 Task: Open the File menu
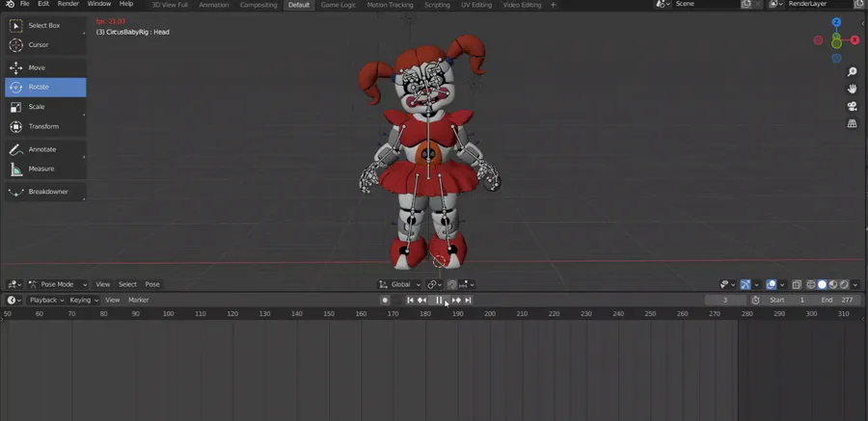pos(25,4)
